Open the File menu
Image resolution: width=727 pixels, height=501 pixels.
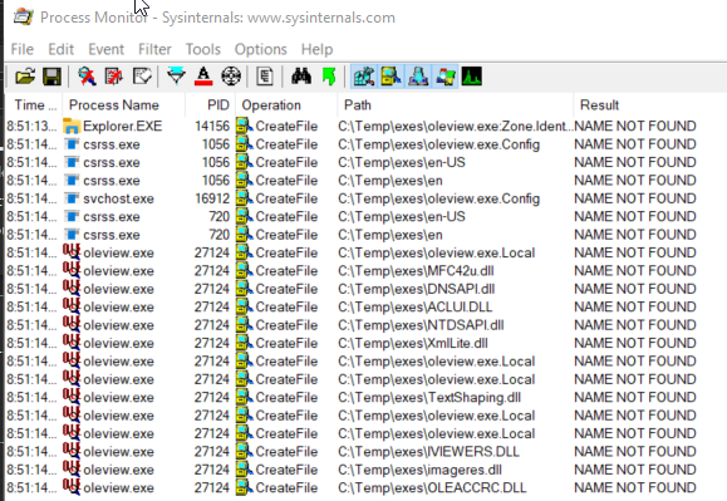22,49
